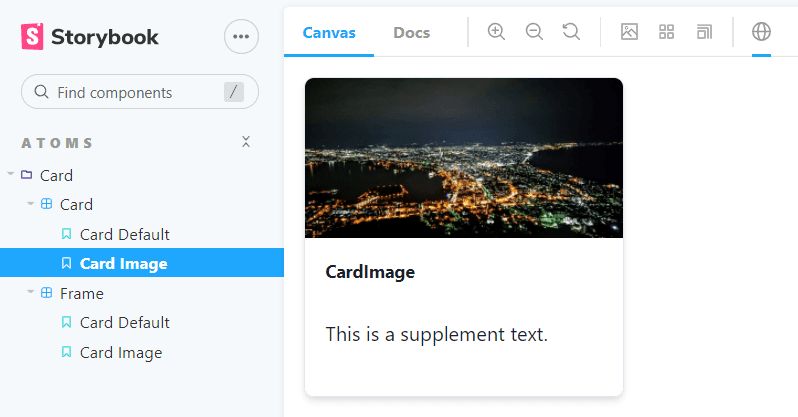Click the zoom out magnifier icon
Screen dimensions: 798x417
[534, 32]
